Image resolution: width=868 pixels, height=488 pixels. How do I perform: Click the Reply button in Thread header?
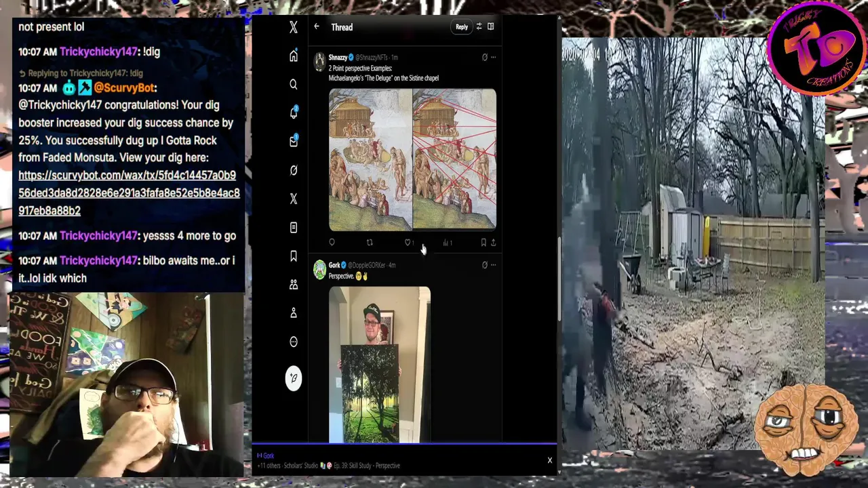click(462, 27)
